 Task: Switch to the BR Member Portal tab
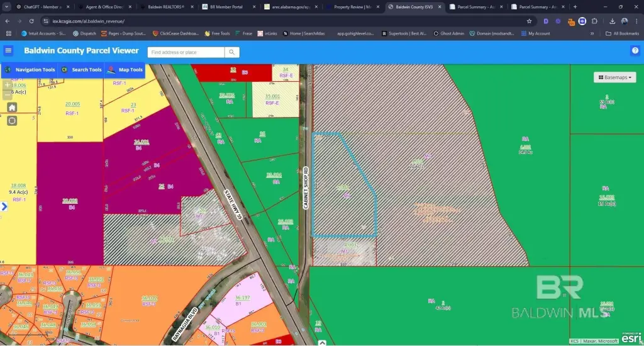(225, 7)
